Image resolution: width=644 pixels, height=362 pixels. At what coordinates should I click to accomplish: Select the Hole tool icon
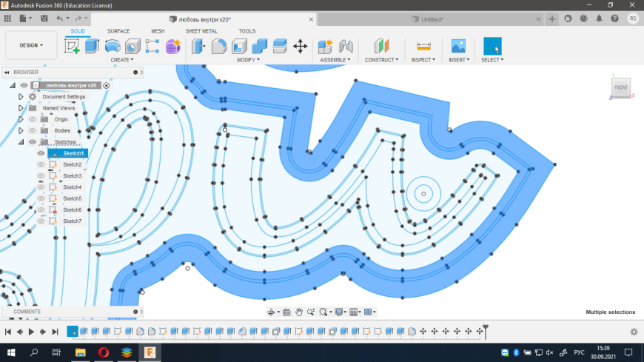click(x=133, y=47)
